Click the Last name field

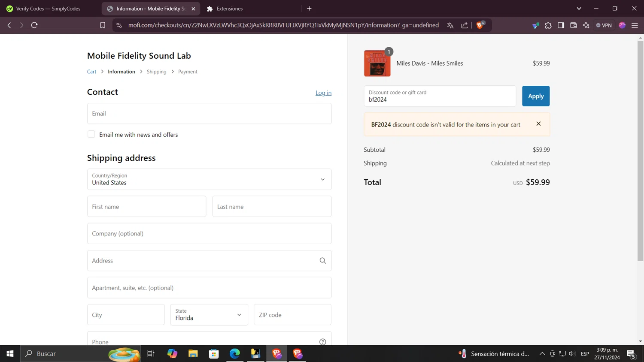[272, 206]
